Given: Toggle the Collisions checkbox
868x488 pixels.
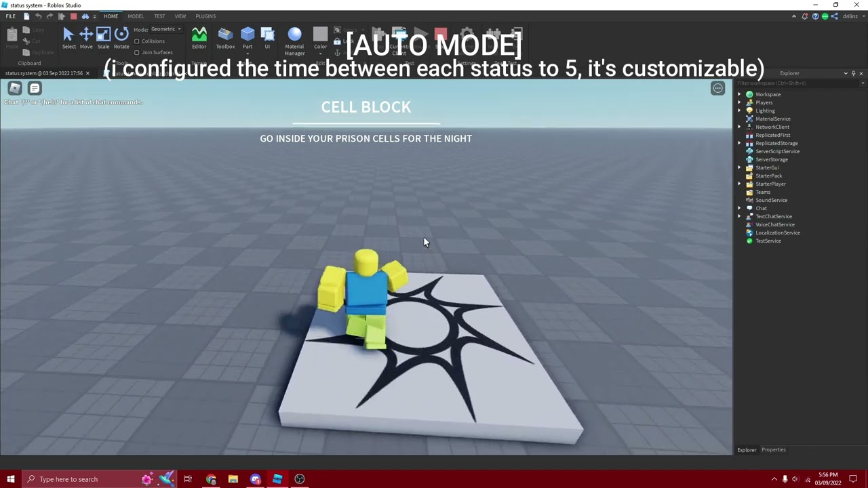Looking at the screenshot, I should [137, 41].
